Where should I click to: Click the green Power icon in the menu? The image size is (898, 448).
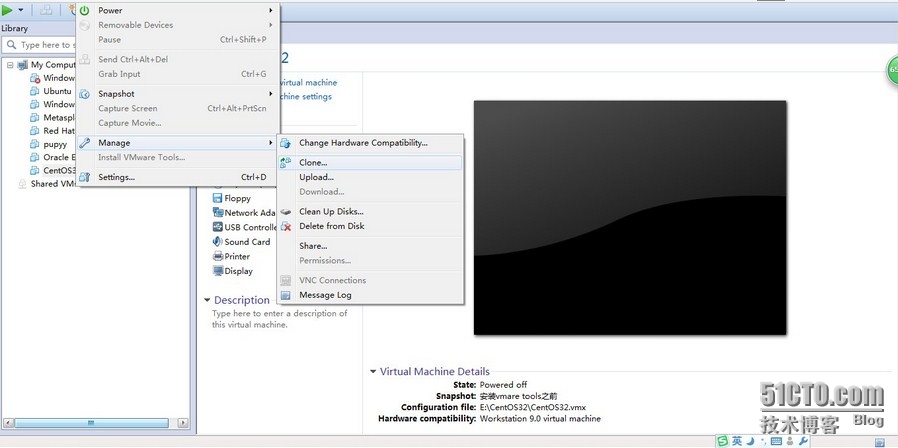pyautogui.click(x=85, y=10)
